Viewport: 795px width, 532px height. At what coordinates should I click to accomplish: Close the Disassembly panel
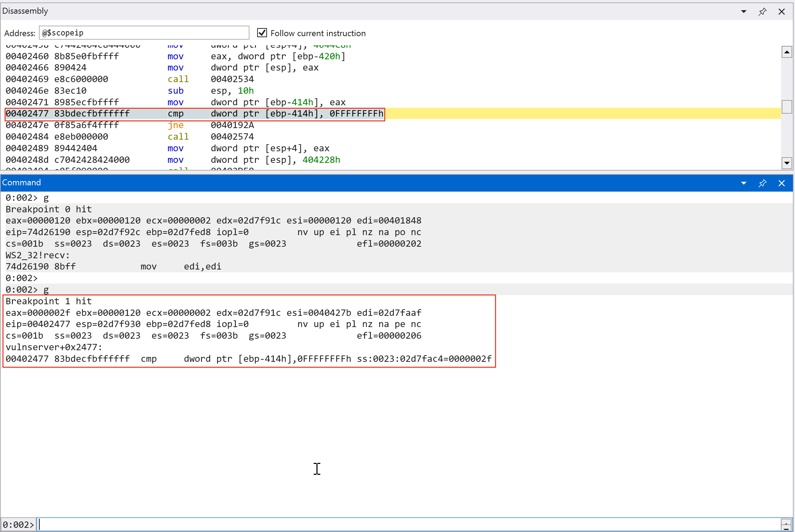pyautogui.click(x=782, y=12)
